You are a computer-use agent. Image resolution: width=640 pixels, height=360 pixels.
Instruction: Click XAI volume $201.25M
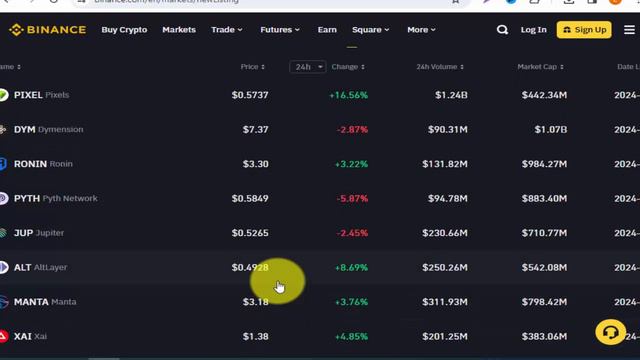445,336
